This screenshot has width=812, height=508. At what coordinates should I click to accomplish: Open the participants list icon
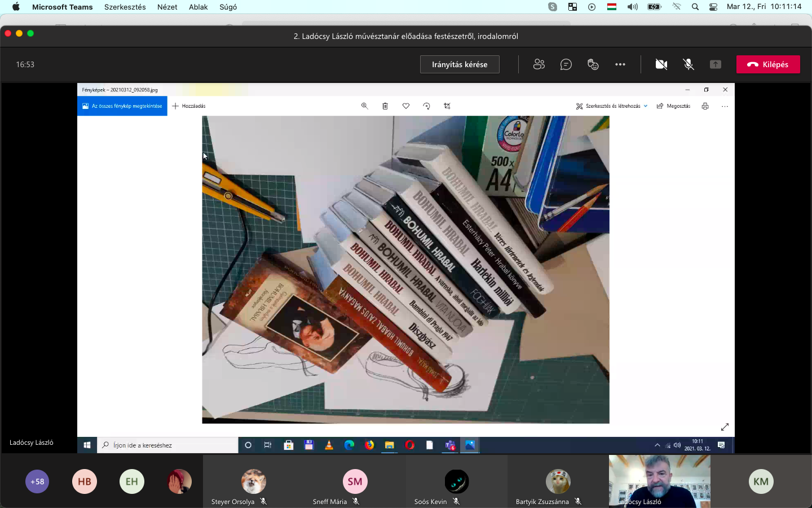[x=539, y=64]
